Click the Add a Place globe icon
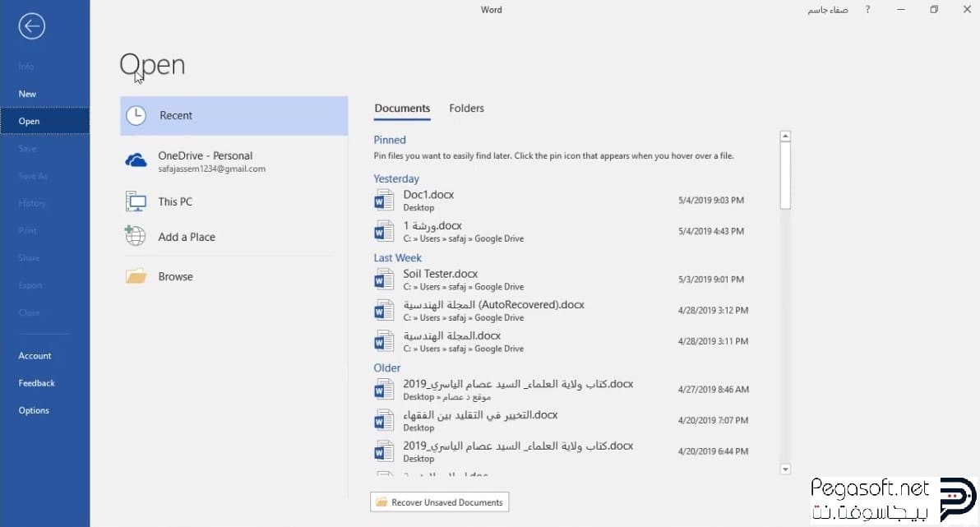 point(135,236)
